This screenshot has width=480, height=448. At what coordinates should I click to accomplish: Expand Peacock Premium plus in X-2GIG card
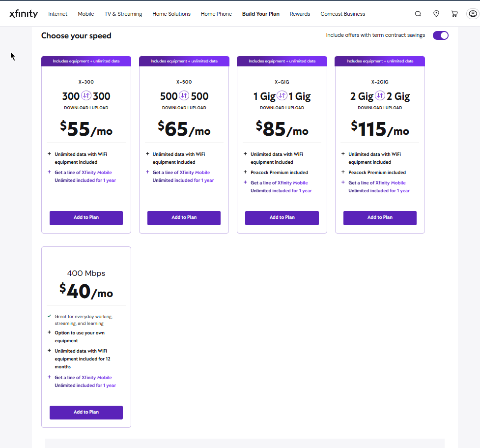[x=343, y=172]
